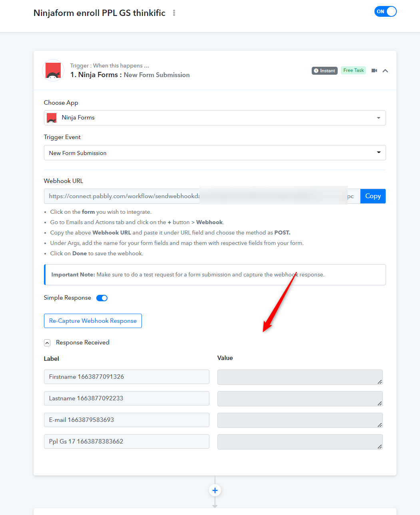This screenshot has width=420, height=515.
Task: Click the Ninja Forms icon in Choose App
Action: pyautogui.click(x=52, y=118)
